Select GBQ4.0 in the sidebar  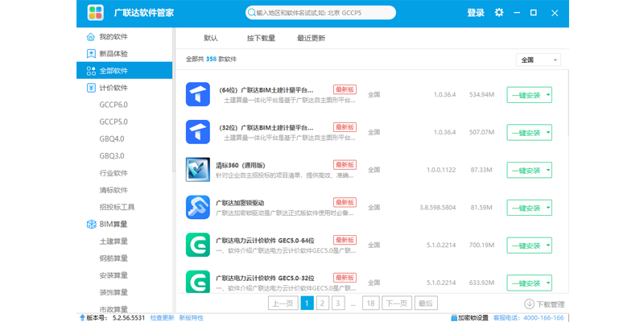112,138
